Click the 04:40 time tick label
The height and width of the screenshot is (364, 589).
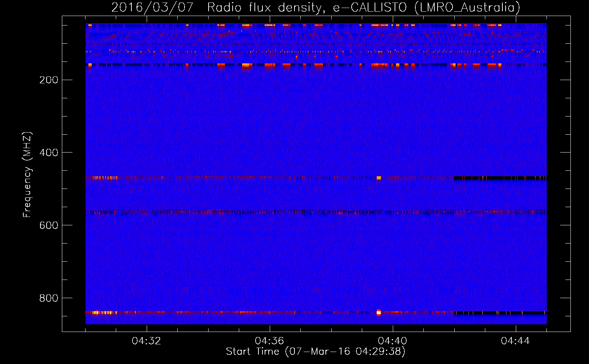(x=392, y=341)
